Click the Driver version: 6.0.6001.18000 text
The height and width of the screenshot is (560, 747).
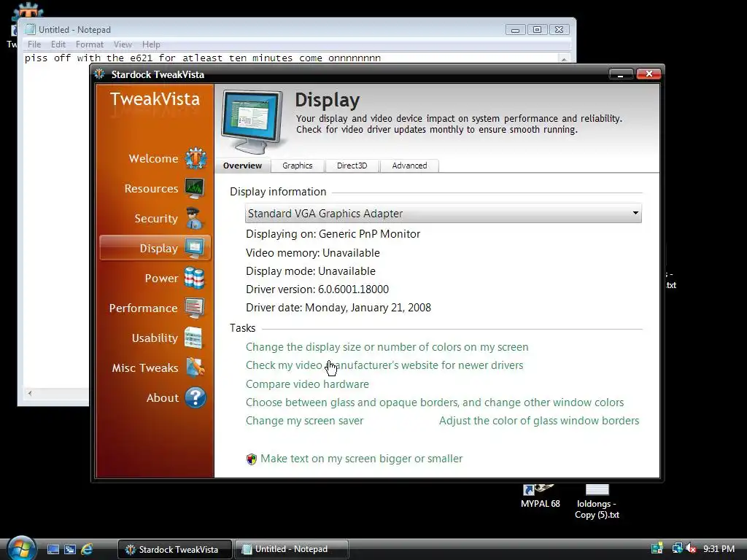317,289
